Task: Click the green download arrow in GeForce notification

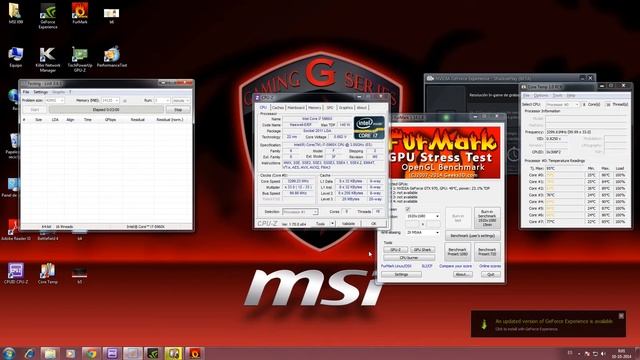Action: (484, 324)
